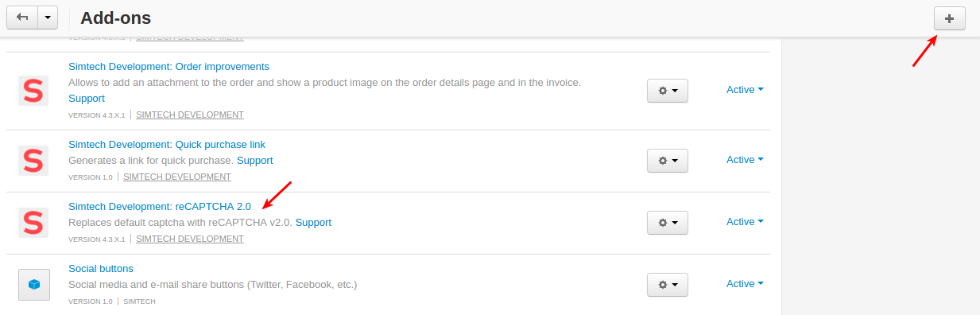Go back using the left arrow button

click(x=22, y=17)
